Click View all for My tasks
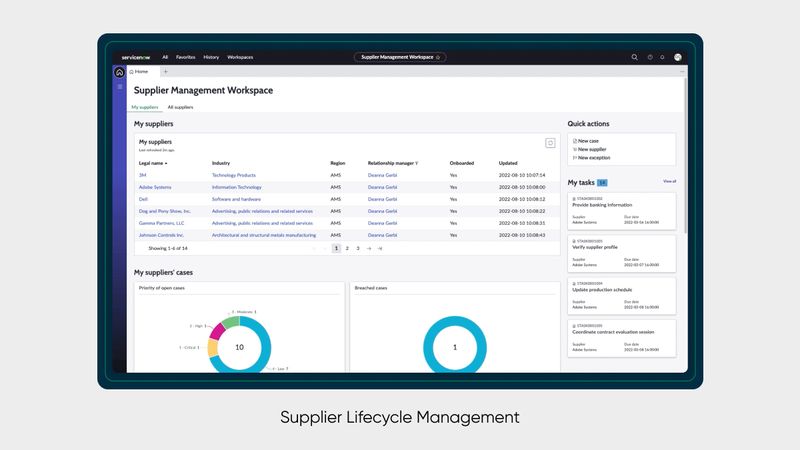 [669, 181]
